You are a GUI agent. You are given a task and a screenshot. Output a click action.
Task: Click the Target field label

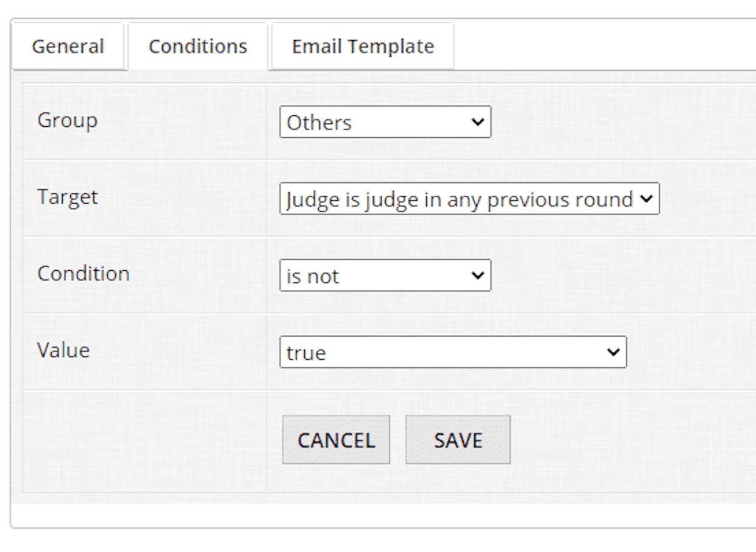[68, 196]
